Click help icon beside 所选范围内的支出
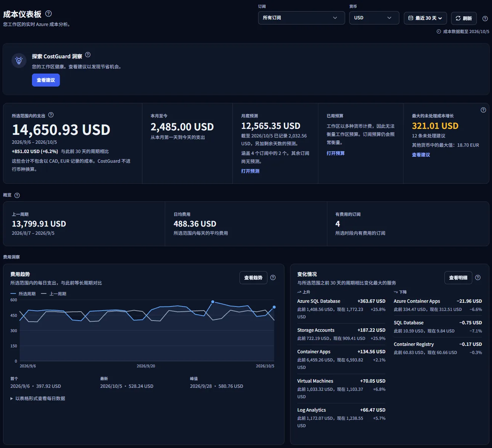The height and width of the screenshot is (448, 492). click(51, 115)
